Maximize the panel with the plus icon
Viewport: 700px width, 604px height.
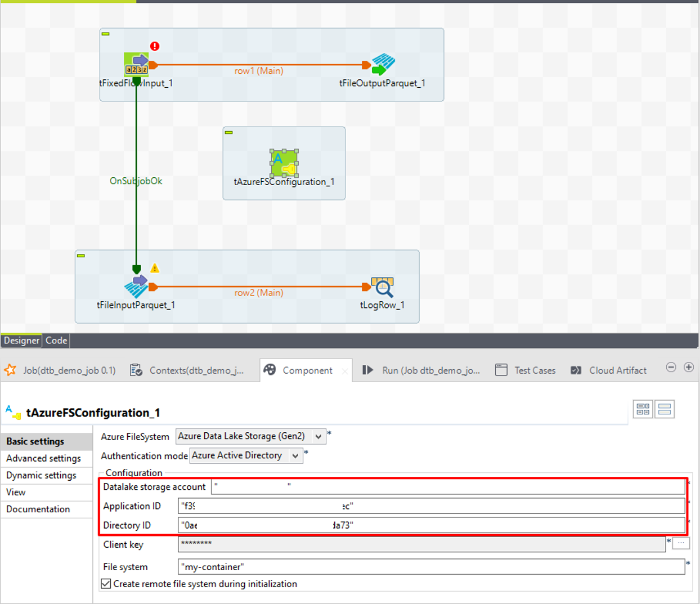point(689,367)
